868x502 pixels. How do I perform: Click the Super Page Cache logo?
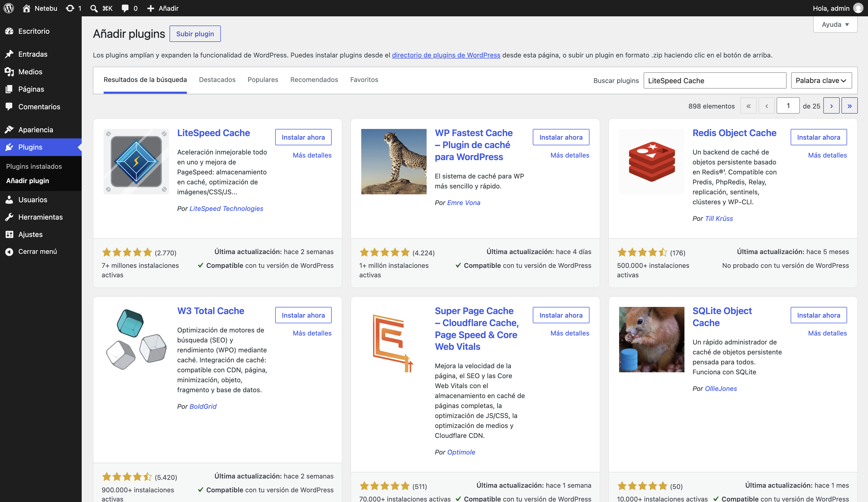pyautogui.click(x=394, y=339)
